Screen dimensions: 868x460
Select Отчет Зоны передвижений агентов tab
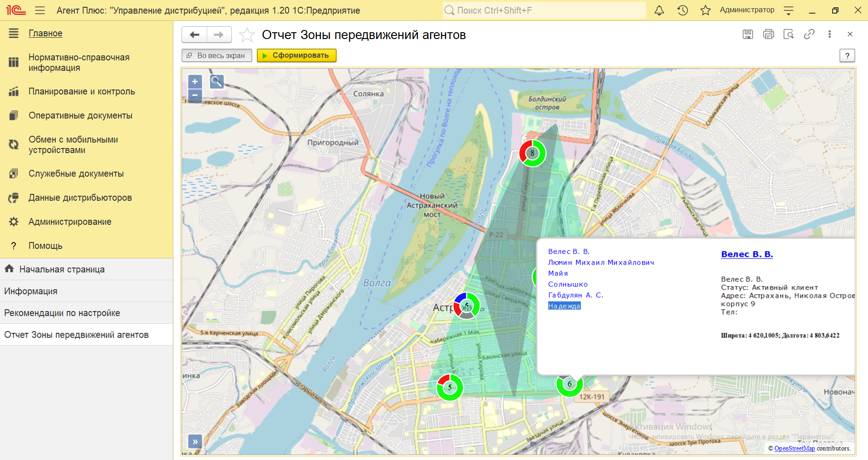tap(86, 335)
